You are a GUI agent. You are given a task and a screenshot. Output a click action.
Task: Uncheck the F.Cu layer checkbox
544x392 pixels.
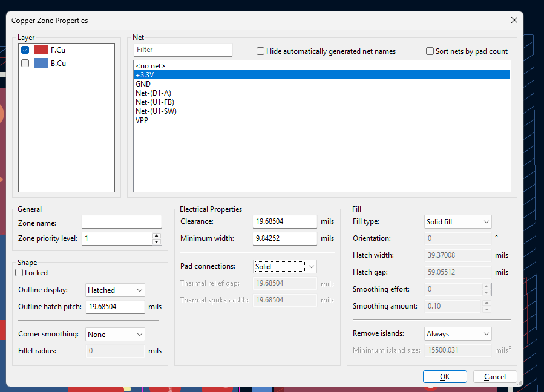[25, 50]
